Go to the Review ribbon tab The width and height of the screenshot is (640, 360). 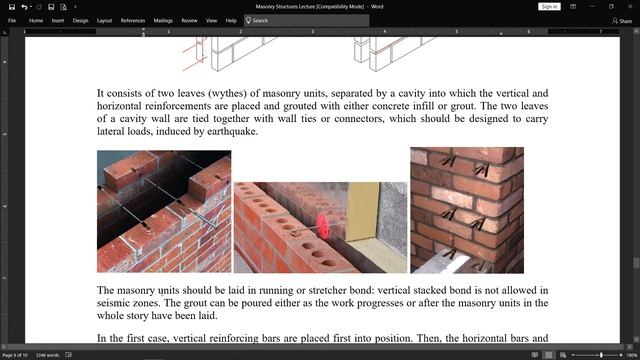pyautogui.click(x=189, y=20)
